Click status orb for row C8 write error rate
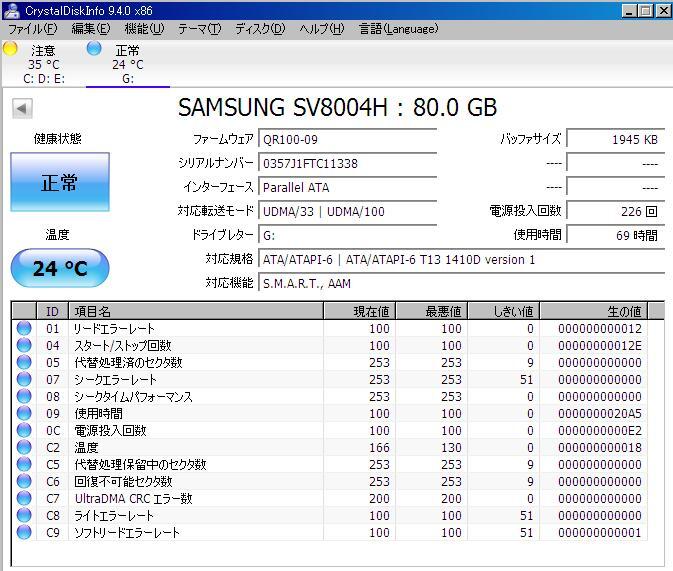 tap(24, 515)
